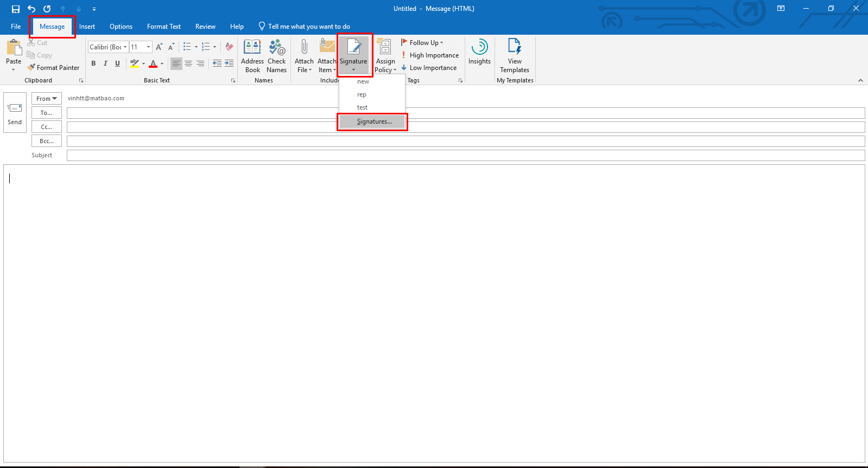
Task: Open the Follow Up flag menu
Action: pos(422,43)
